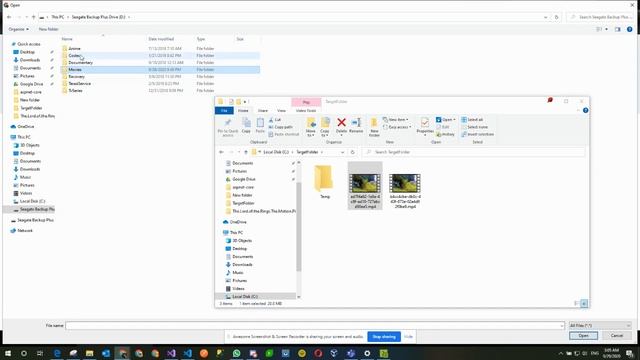This screenshot has width=640, height=360.
Task: Select the Temp folder in TargetFolder
Action: tap(324, 182)
